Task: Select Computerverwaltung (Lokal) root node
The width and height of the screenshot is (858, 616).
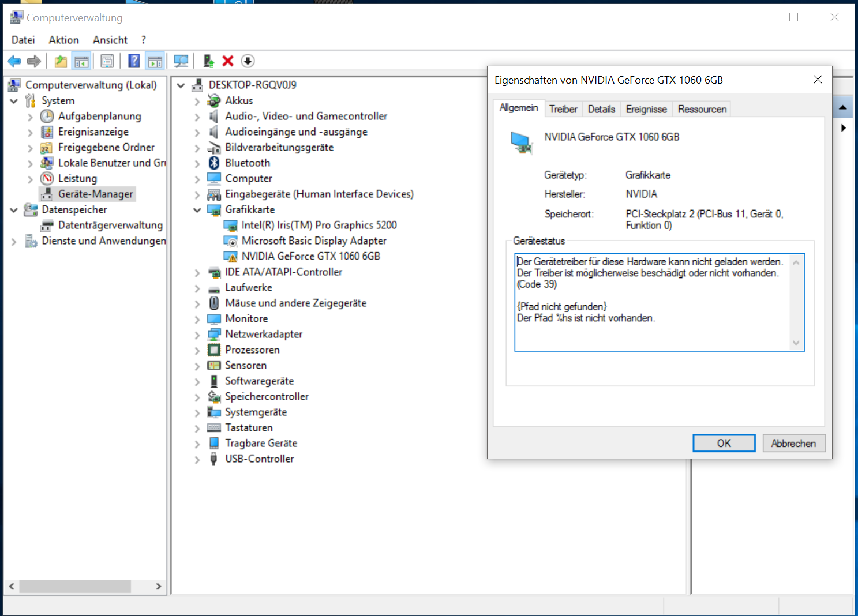Action: click(91, 85)
